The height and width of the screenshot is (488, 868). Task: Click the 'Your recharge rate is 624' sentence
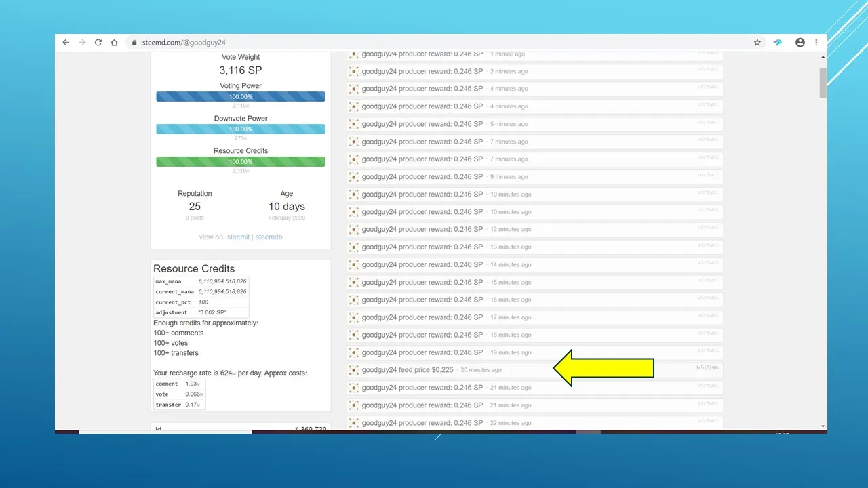pyautogui.click(x=230, y=373)
